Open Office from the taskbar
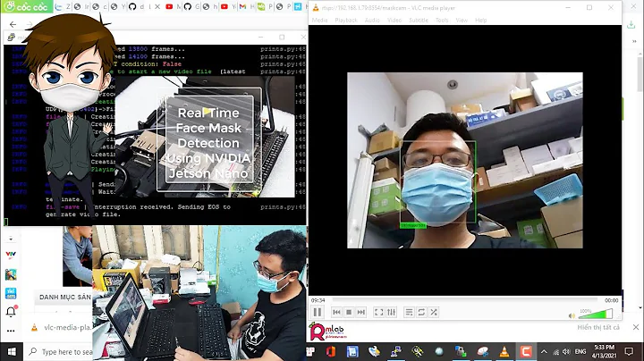The height and width of the screenshot is (361, 644). (331, 351)
